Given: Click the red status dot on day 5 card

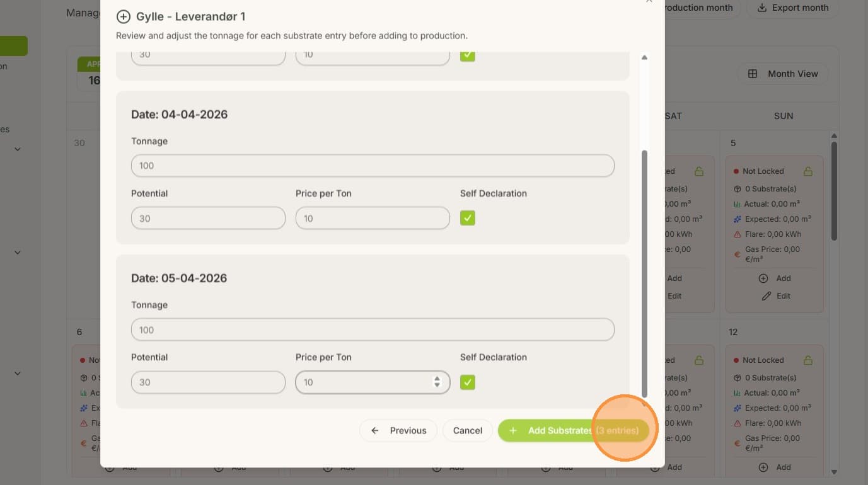Looking at the screenshot, I should (x=736, y=171).
